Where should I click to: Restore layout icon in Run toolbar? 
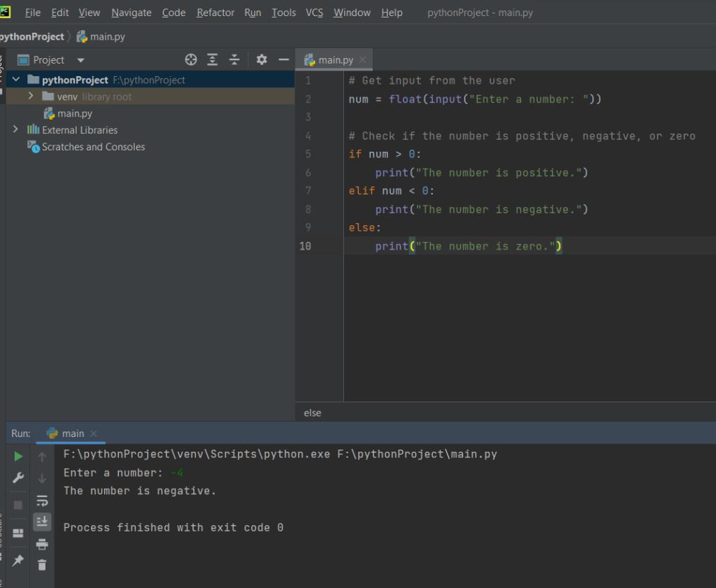[x=18, y=533]
